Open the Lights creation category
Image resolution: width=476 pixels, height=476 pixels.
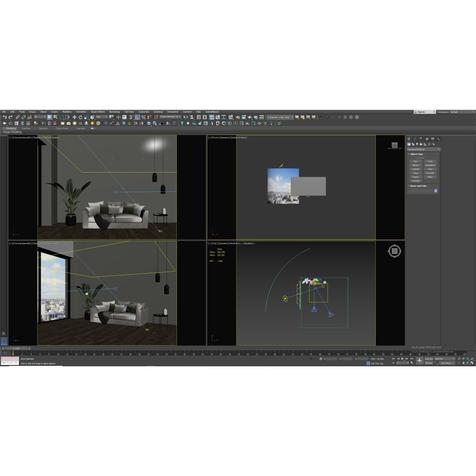(417, 145)
